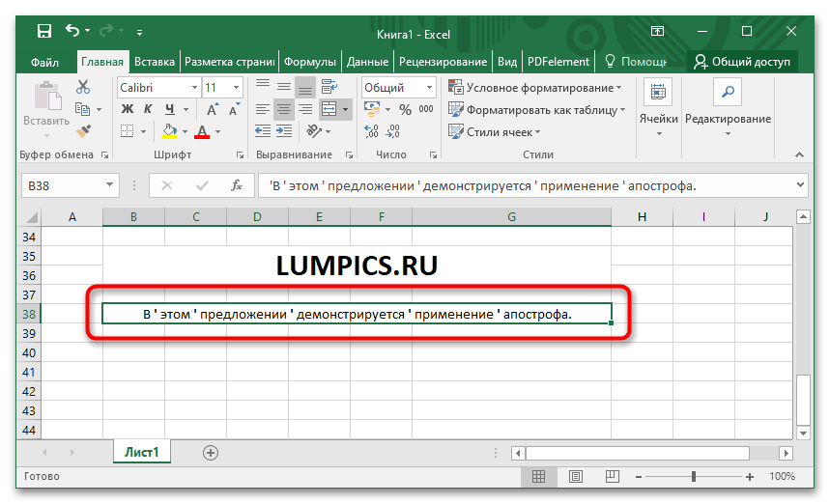Select the Format Painter brush
Image resolution: width=830 pixels, height=504 pixels.
click(83, 129)
